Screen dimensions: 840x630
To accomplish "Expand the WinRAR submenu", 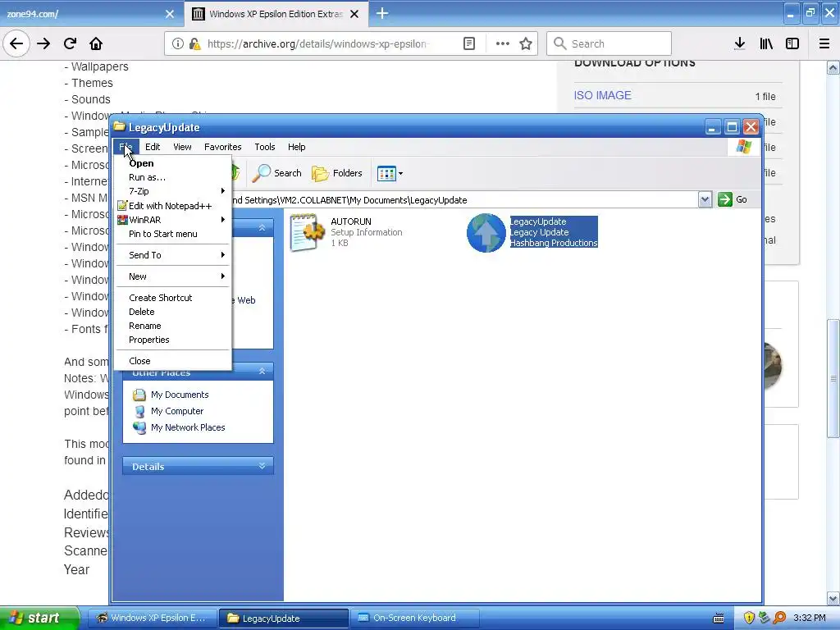I will [x=172, y=220].
